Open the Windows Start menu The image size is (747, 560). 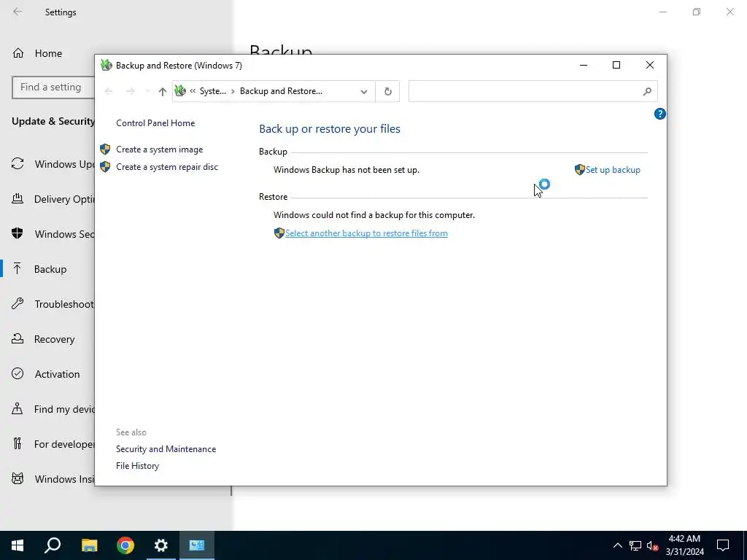tap(18, 545)
